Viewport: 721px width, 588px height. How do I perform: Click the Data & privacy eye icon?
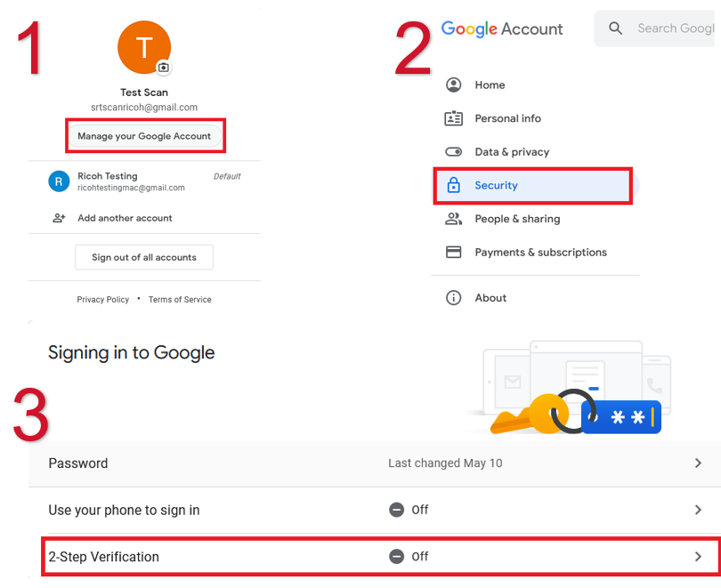coord(454,151)
